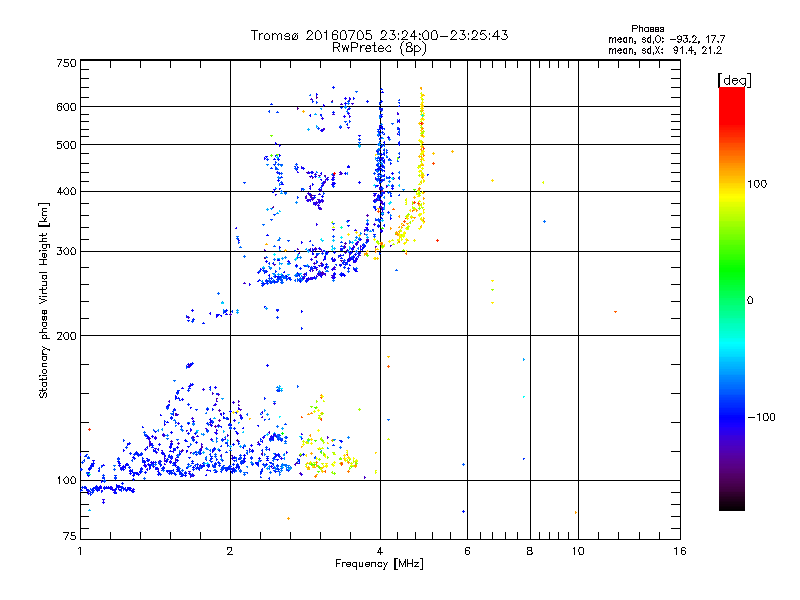Click the x-axis tick label '4'

380,551
